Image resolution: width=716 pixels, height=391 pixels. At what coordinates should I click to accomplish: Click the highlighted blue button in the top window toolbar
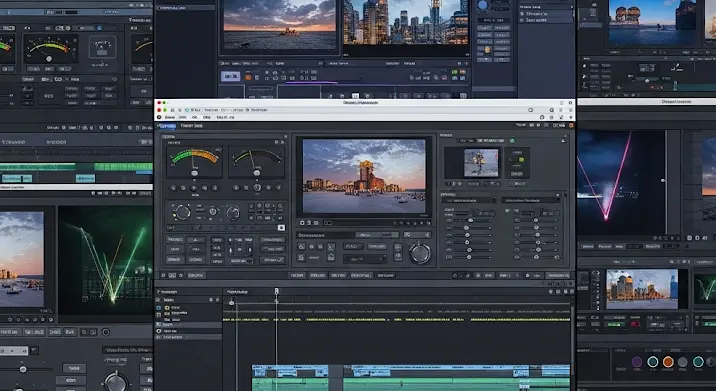point(231,77)
